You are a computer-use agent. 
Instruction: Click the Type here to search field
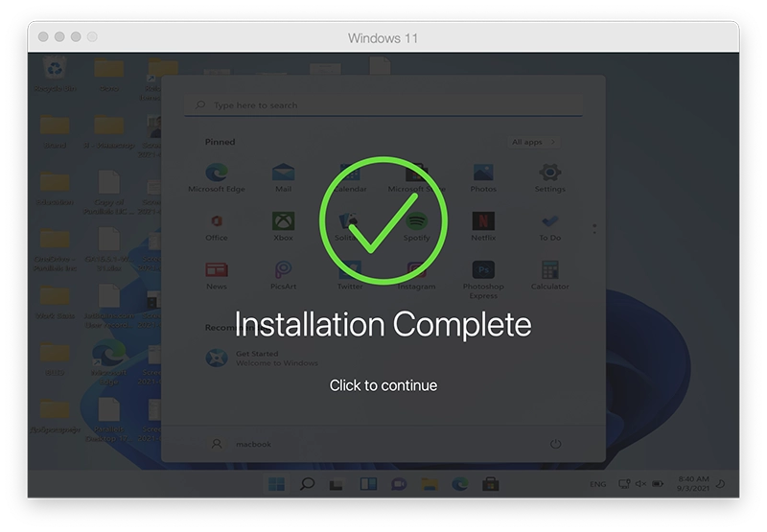pyautogui.click(x=383, y=105)
